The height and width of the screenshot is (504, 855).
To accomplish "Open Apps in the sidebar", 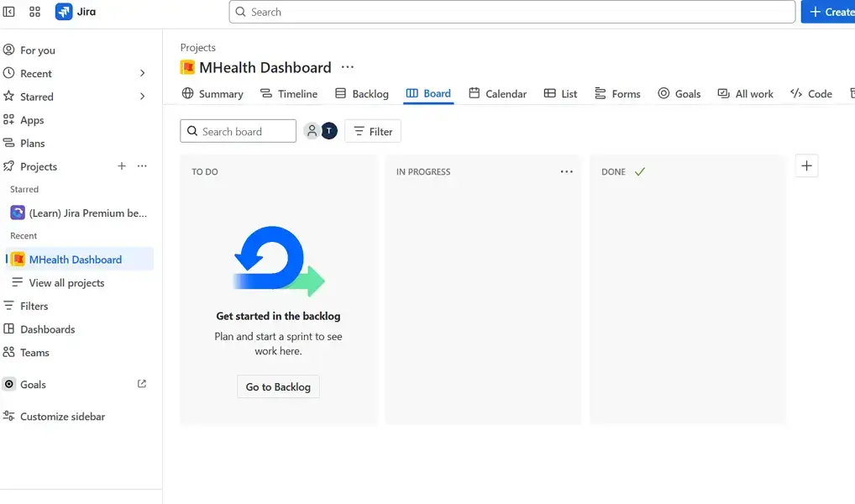I will (x=32, y=120).
